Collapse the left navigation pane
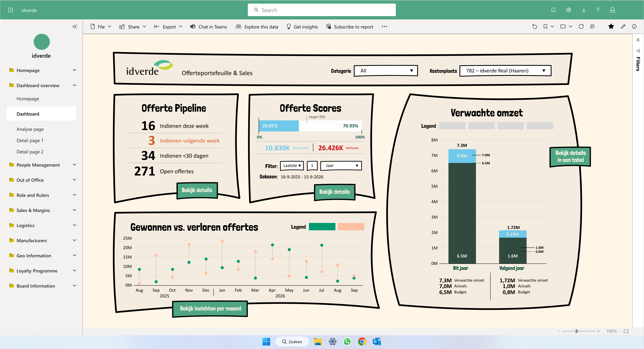644x349 pixels. [75, 26]
